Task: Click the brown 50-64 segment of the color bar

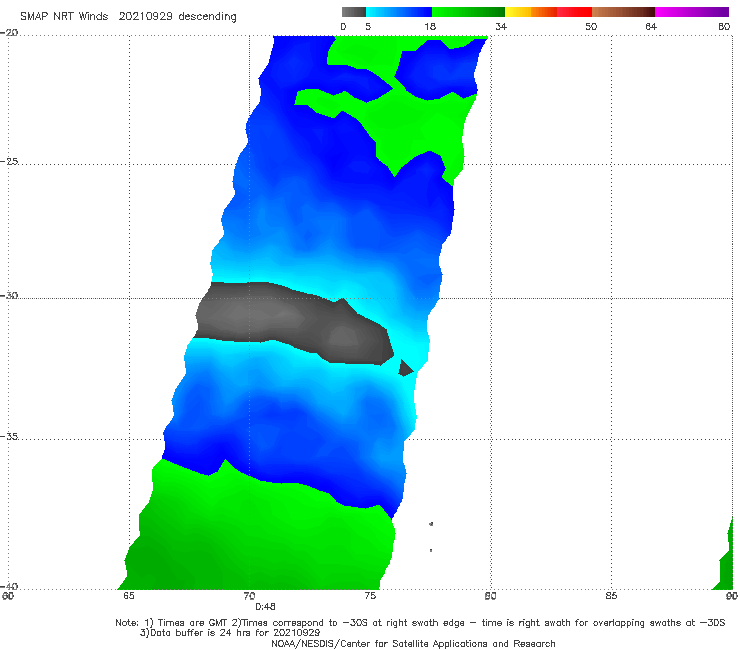Action: 623,12
